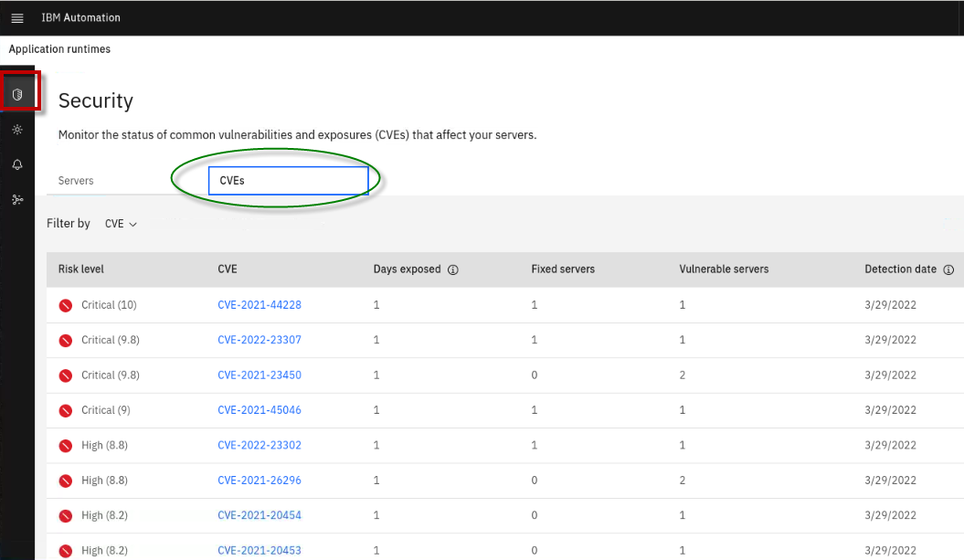This screenshot has width=964, height=560.
Task: Click the IBM Automation header title
Action: point(80,18)
